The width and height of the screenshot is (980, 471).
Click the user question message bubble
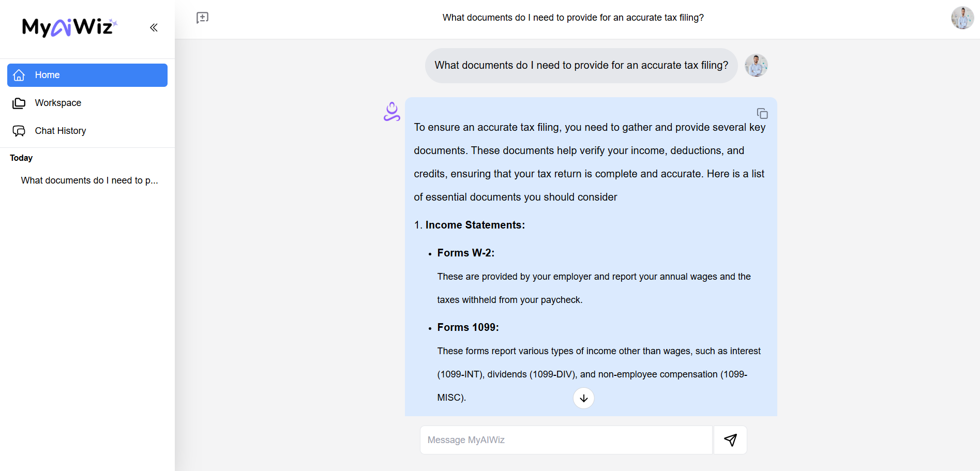pyautogui.click(x=581, y=66)
